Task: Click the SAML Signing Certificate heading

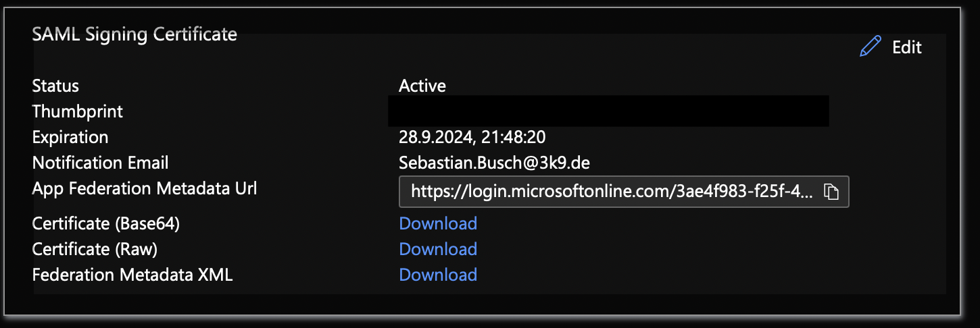Action: tap(134, 34)
